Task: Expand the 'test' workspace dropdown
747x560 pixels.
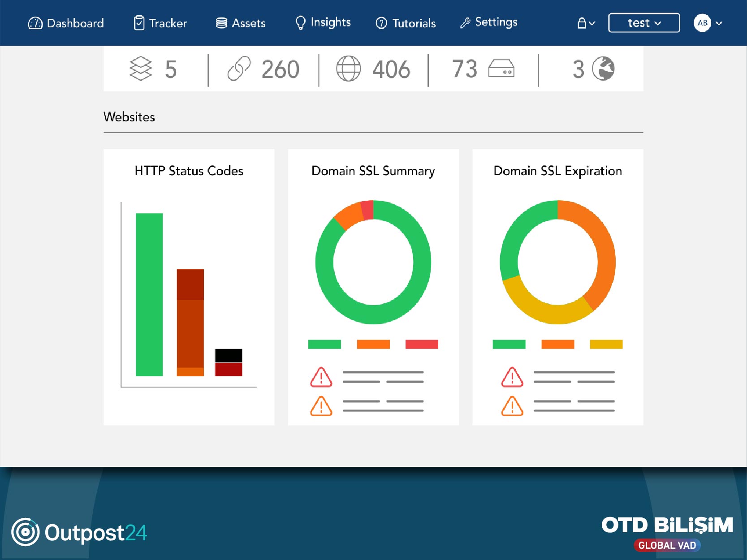Action: coord(644,23)
